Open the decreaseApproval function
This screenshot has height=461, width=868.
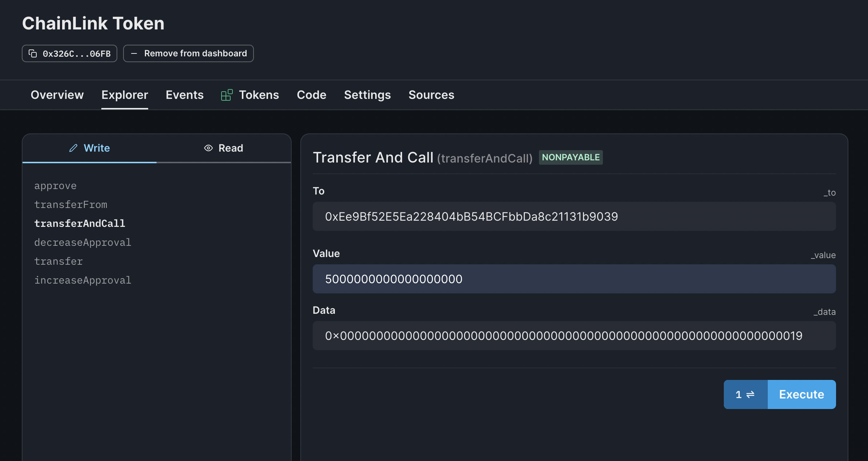(83, 242)
